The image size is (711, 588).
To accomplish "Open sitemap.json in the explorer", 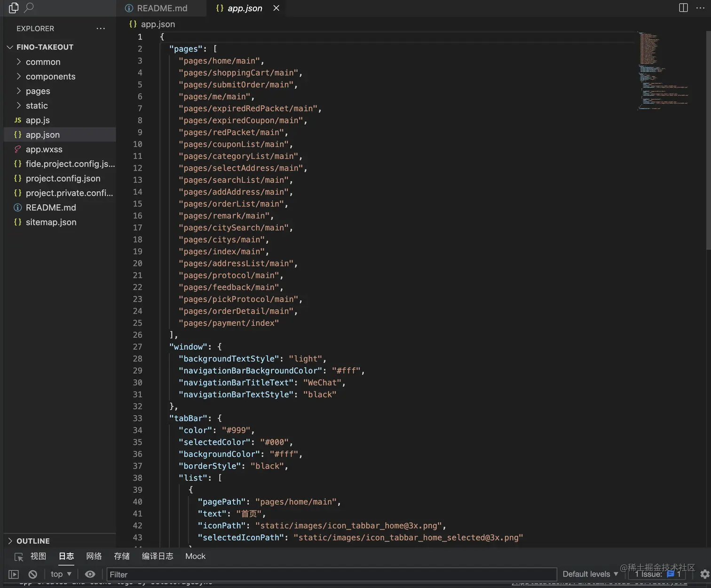I will coord(60,222).
